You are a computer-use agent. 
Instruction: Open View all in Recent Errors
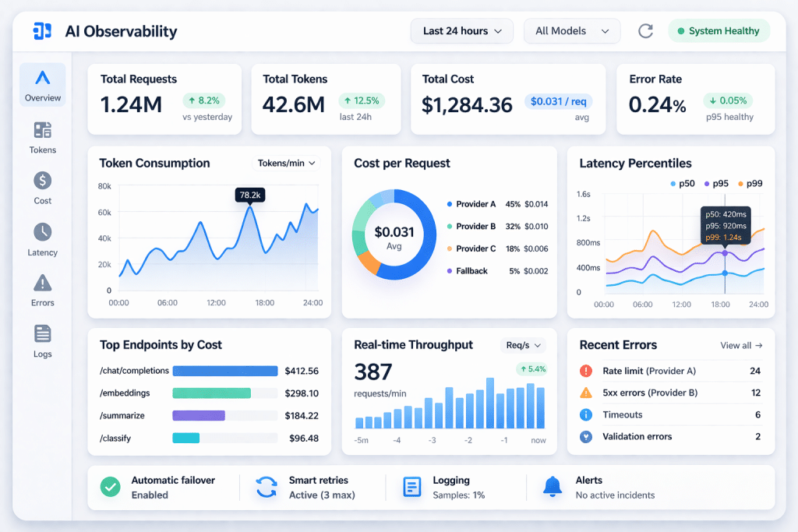point(741,345)
